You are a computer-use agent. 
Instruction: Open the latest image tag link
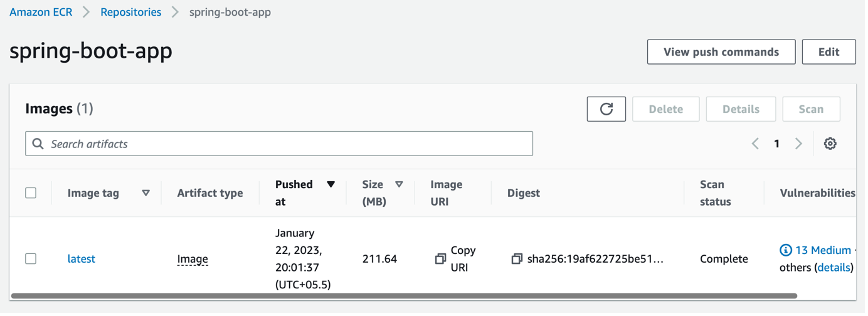point(82,260)
